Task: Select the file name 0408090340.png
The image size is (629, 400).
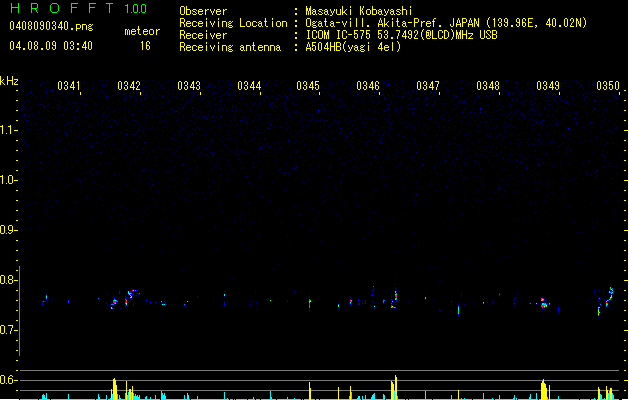Action: coord(51,26)
